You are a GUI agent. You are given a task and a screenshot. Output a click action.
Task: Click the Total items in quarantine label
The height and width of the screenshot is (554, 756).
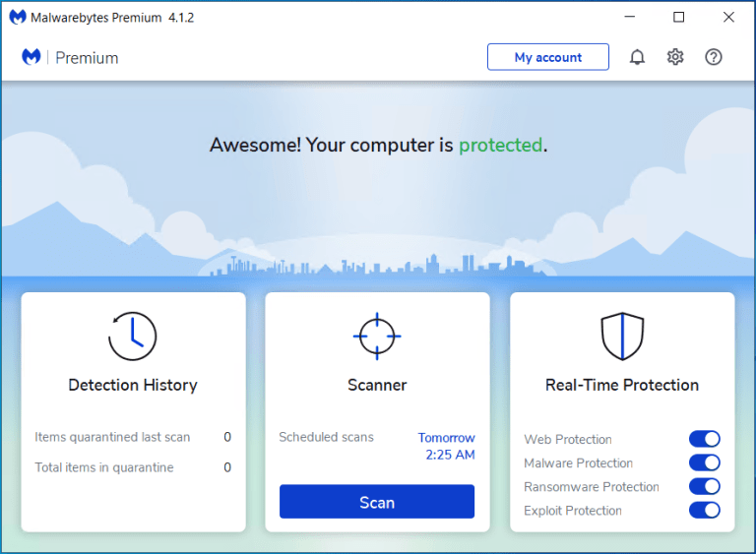pos(104,467)
